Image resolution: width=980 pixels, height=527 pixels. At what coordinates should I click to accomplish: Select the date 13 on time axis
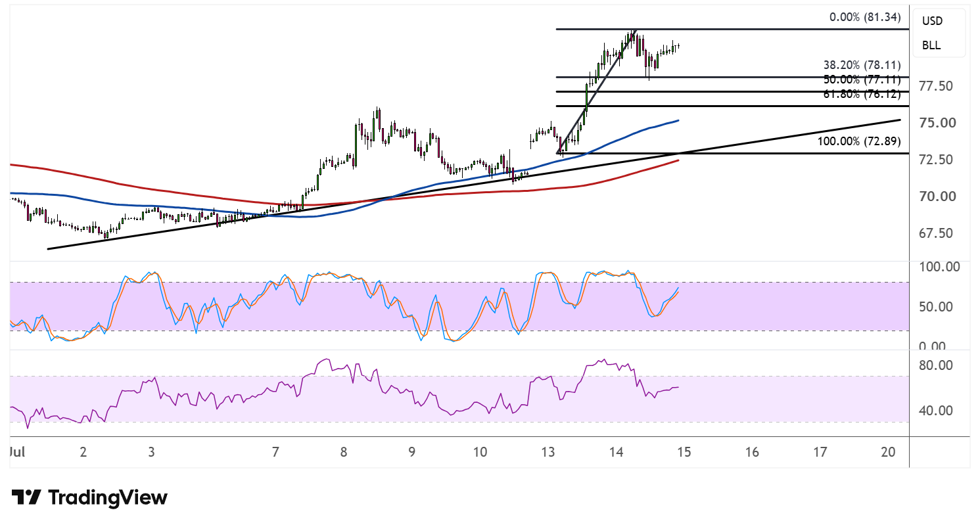(x=548, y=452)
